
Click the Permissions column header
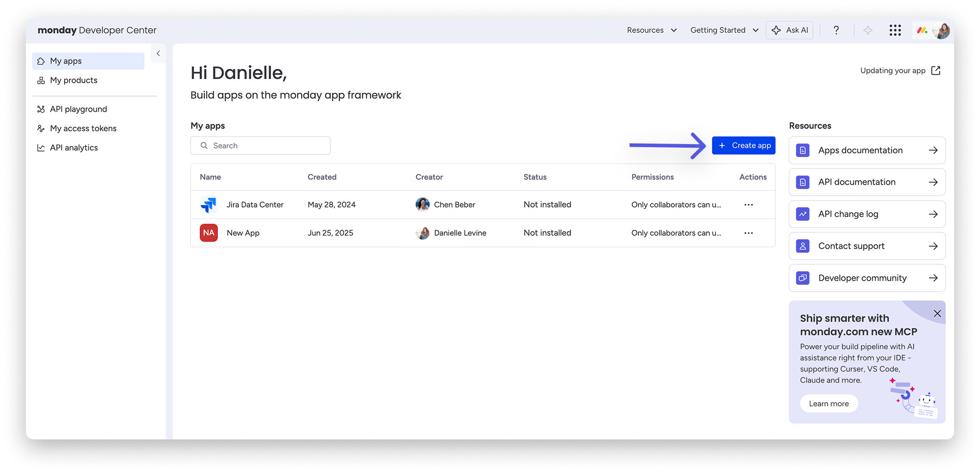(x=652, y=177)
